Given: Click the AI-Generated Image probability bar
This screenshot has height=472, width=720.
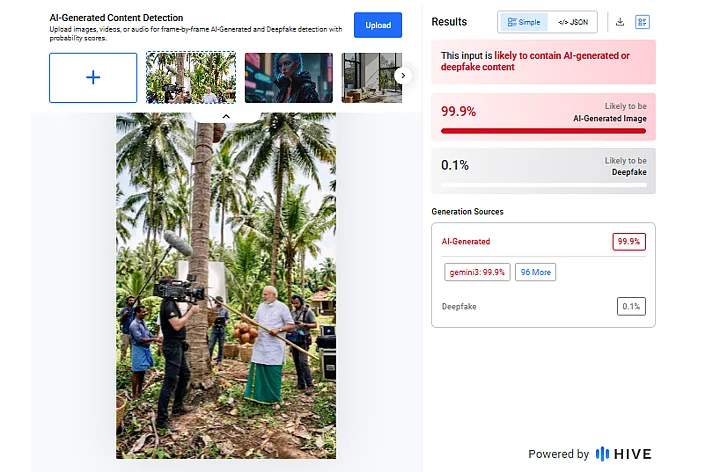Looking at the screenshot, I should [543, 130].
